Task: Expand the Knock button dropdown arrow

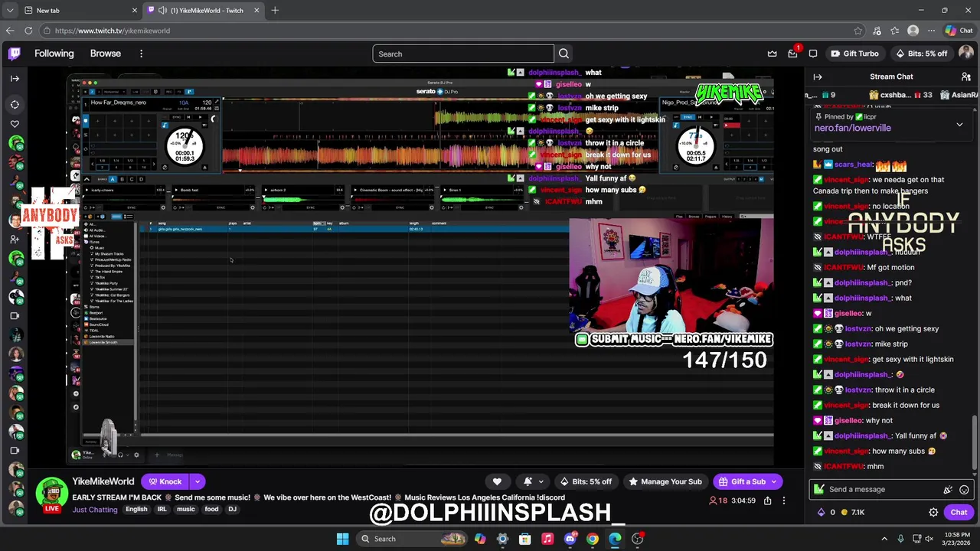Action: coord(197,481)
